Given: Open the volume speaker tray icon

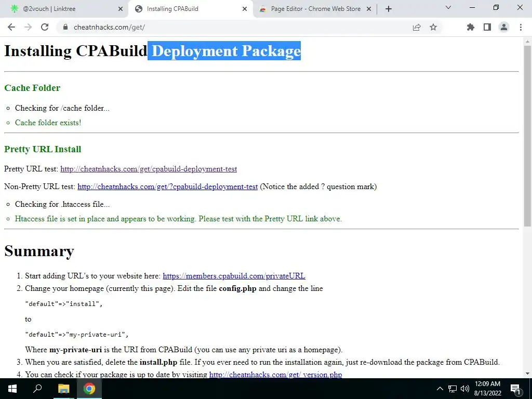Looking at the screenshot, I should click(x=464, y=389).
